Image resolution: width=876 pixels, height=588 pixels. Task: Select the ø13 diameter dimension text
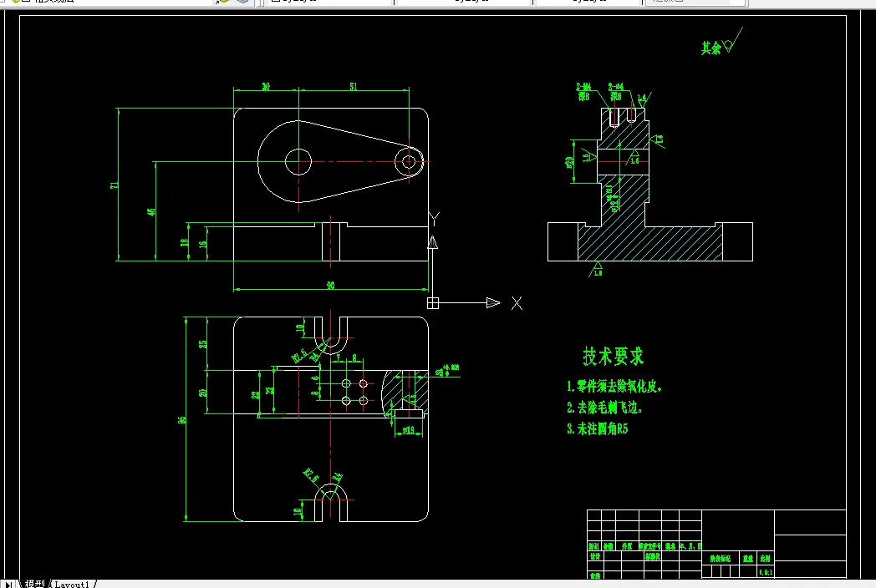409,430
